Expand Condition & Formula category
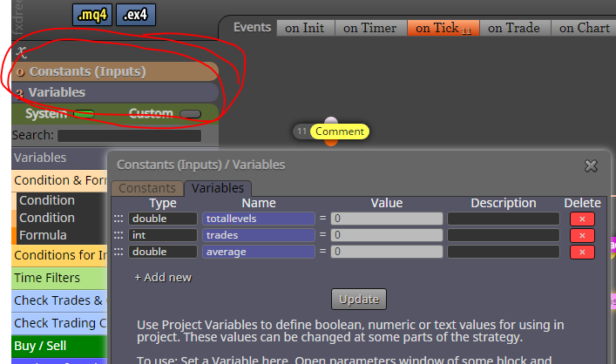Viewport: 616px width, 364px height. coord(59,180)
